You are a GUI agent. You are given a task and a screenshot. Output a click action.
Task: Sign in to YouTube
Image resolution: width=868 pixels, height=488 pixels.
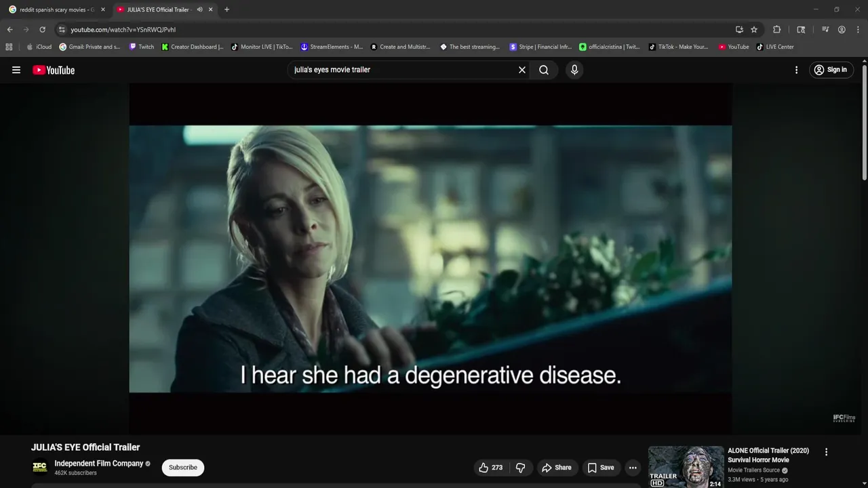tap(831, 70)
